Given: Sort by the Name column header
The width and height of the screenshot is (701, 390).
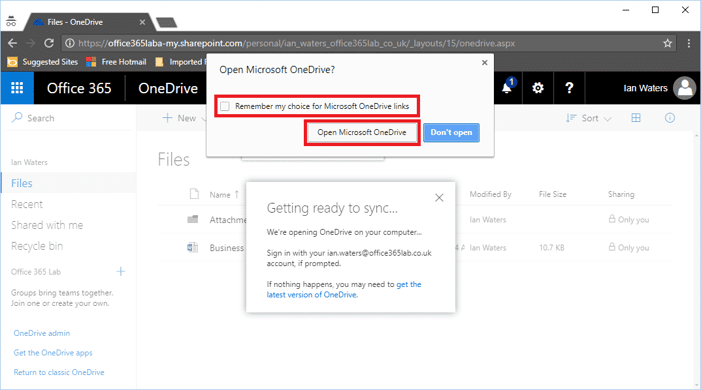Looking at the screenshot, I should pyautogui.click(x=224, y=195).
